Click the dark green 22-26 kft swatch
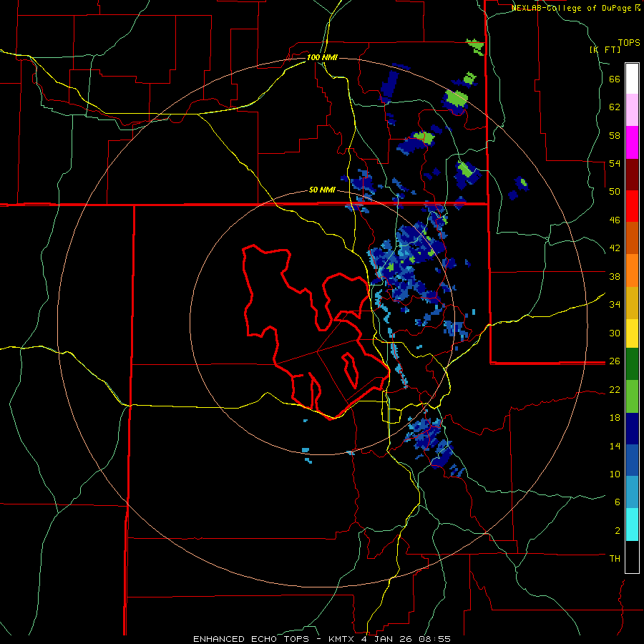The width and height of the screenshot is (644, 644). (632, 364)
